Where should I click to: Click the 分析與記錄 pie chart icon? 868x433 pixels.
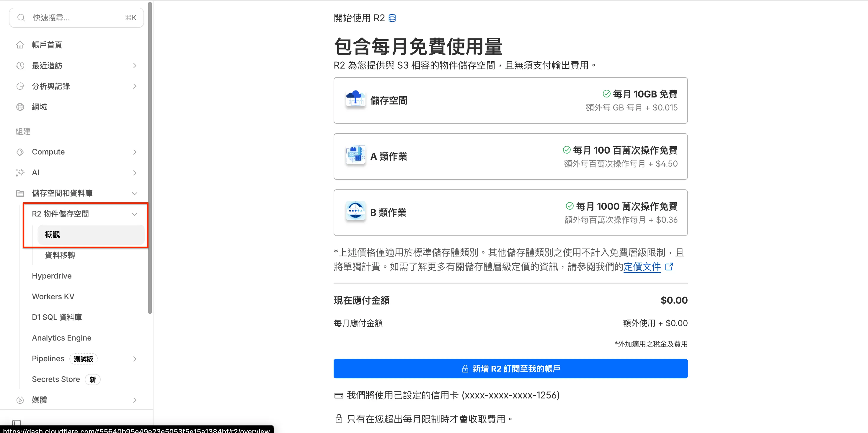coord(20,86)
